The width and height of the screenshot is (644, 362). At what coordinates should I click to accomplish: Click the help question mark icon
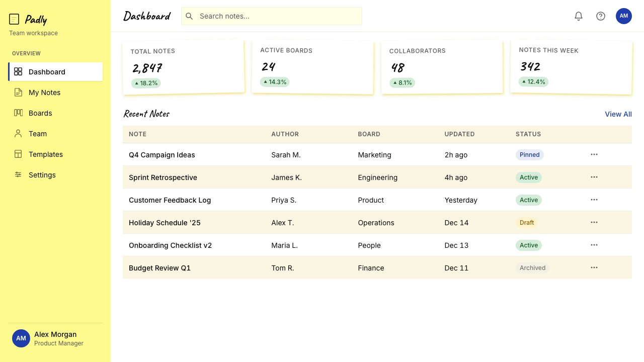click(601, 16)
